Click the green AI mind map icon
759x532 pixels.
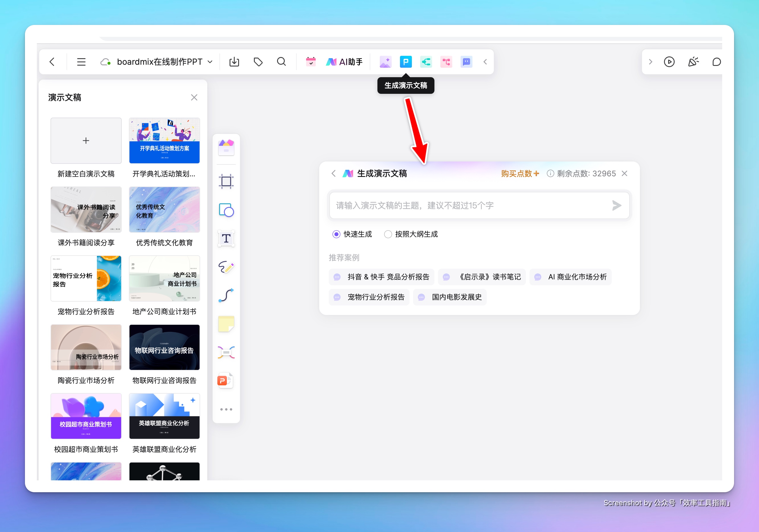tap(426, 62)
